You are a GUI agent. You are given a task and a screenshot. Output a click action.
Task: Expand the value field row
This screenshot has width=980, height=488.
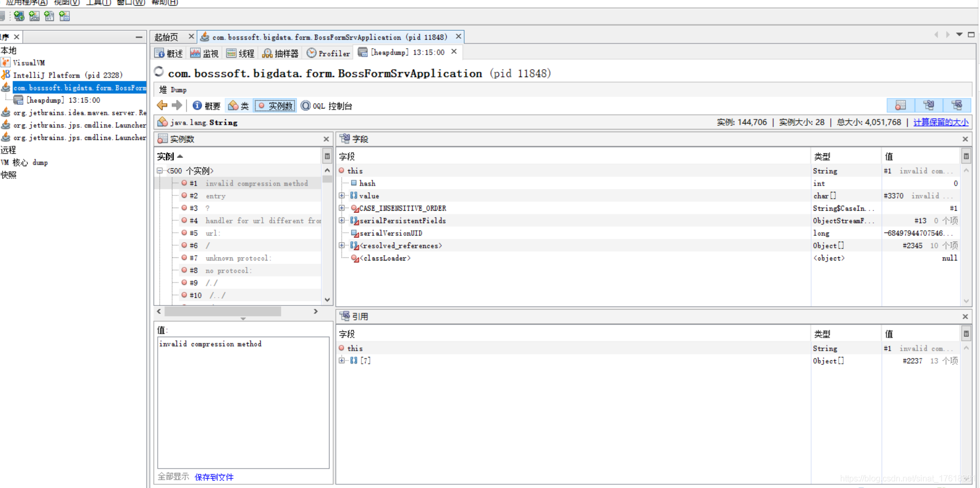coord(342,196)
